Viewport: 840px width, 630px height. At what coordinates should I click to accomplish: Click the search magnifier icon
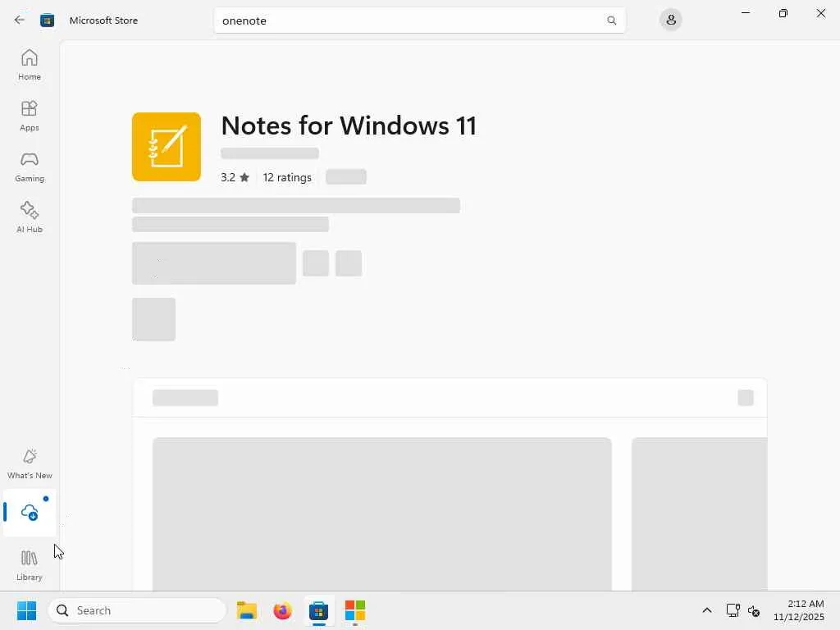(x=611, y=21)
